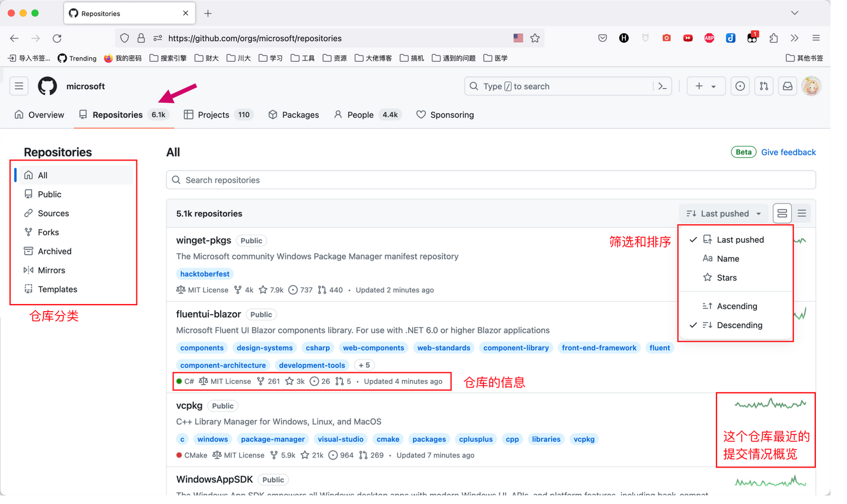Open the Sponsoring tab
The width and height of the screenshot is (847, 504).
(x=445, y=115)
